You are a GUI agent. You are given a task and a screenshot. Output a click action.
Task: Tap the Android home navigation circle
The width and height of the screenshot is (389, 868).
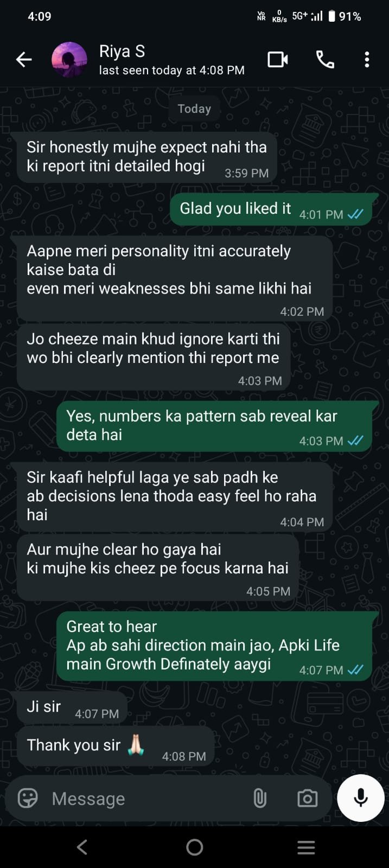(194, 847)
